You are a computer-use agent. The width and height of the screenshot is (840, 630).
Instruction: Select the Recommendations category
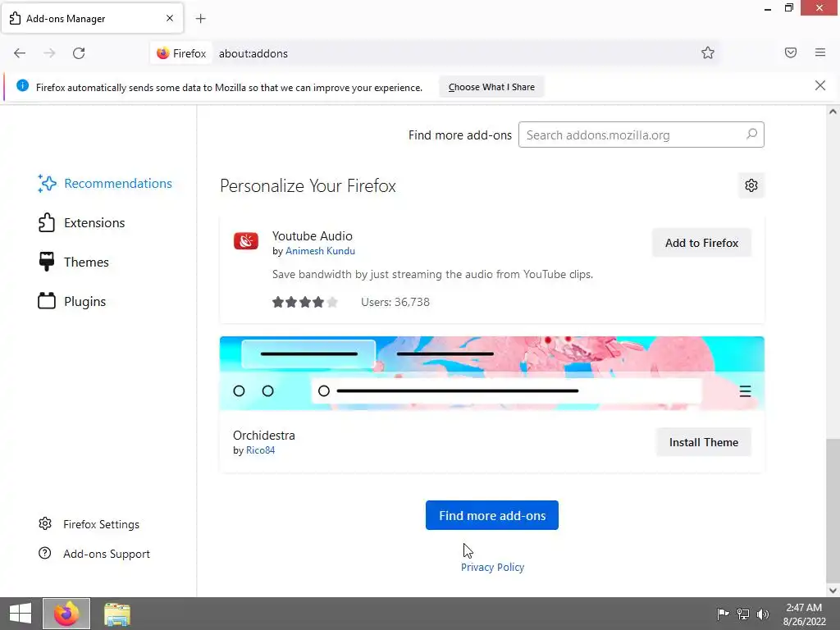click(x=105, y=183)
